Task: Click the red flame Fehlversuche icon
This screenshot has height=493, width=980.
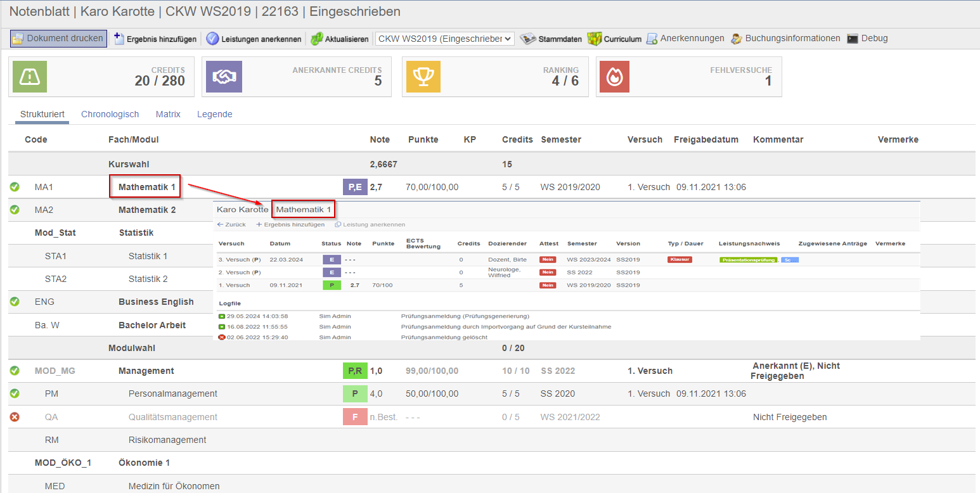Action: (615, 77)
